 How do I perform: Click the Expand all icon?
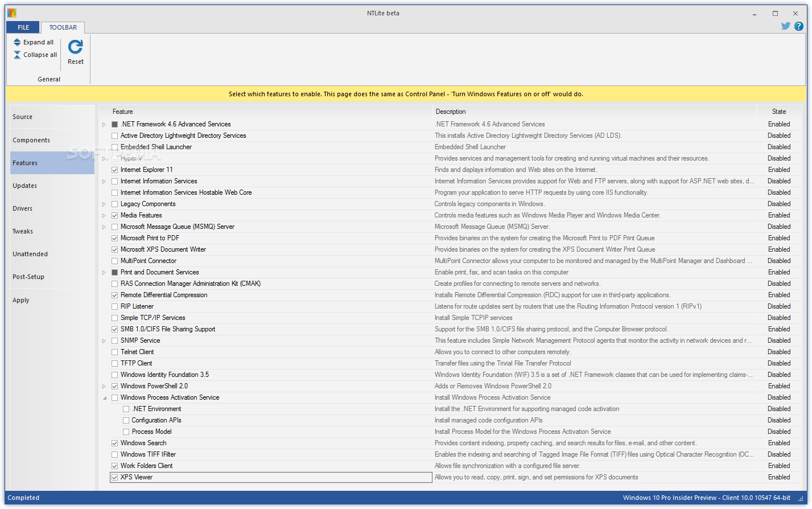17,42
